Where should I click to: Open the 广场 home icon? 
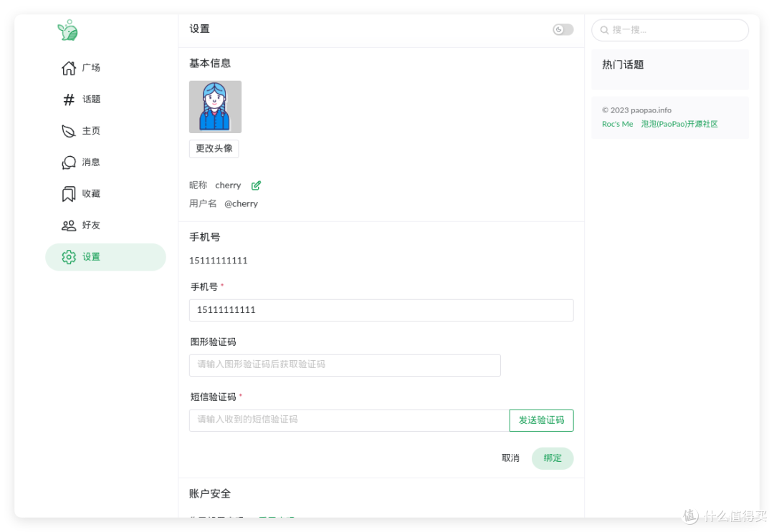(x=69, y=68)
